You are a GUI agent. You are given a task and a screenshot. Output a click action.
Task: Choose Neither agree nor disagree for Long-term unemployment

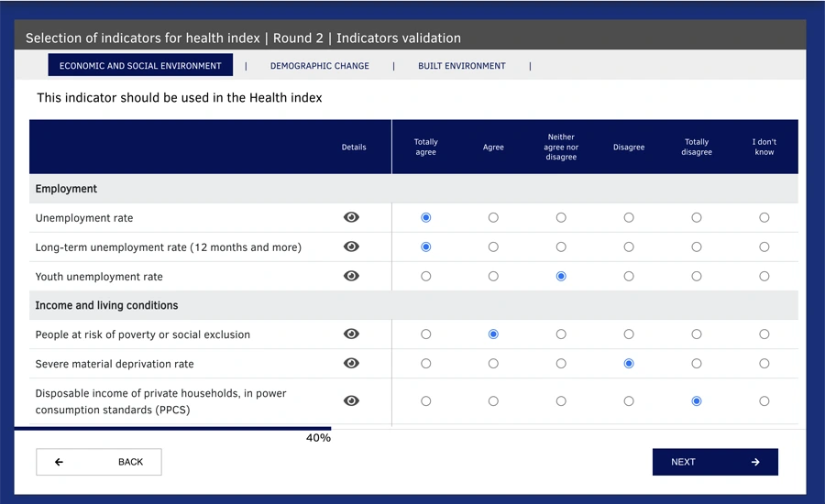561,247
